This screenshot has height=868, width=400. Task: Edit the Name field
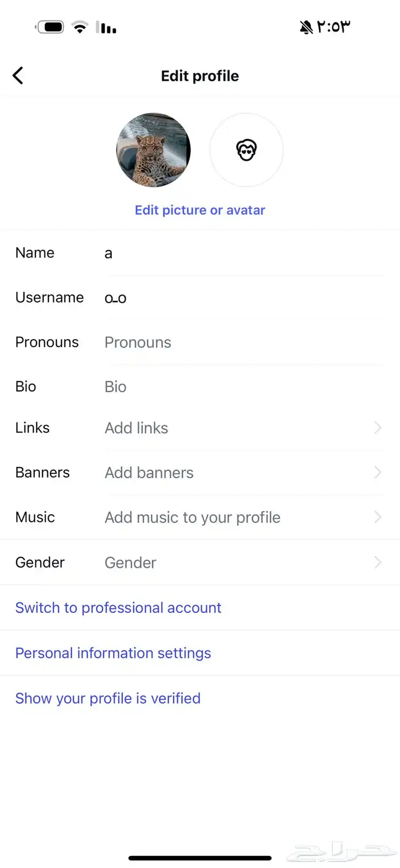coord(244,253)
